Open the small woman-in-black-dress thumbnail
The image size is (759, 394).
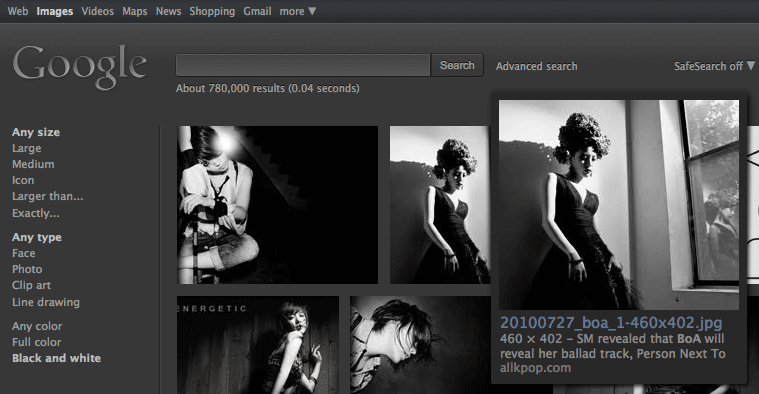pyautogui.click(x=440, y=205)
